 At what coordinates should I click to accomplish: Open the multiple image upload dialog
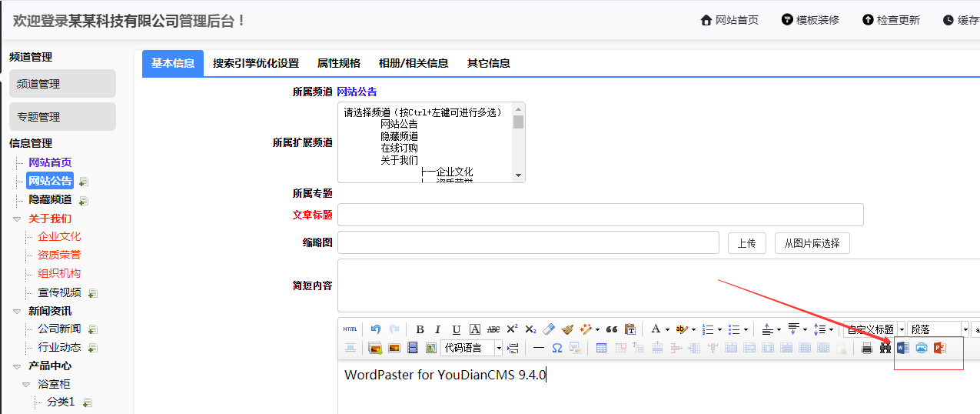(x=376, y=348)
